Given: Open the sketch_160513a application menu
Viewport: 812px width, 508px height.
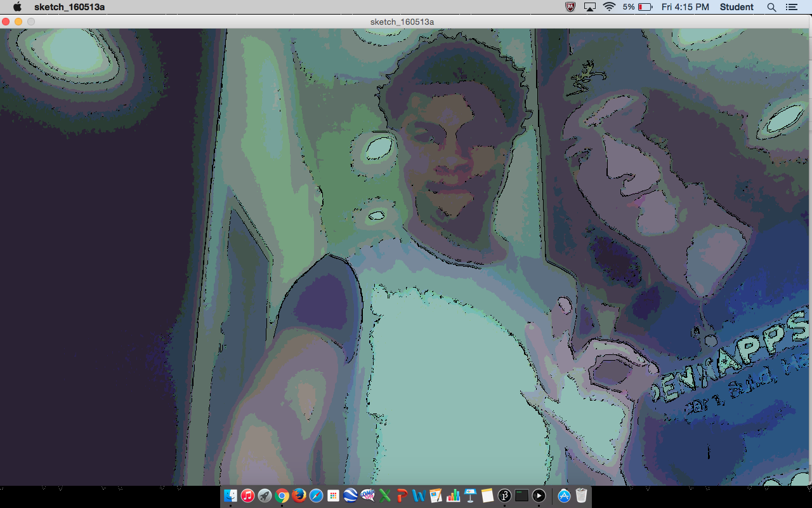Looking at the screenshot, I should (69, 7).
